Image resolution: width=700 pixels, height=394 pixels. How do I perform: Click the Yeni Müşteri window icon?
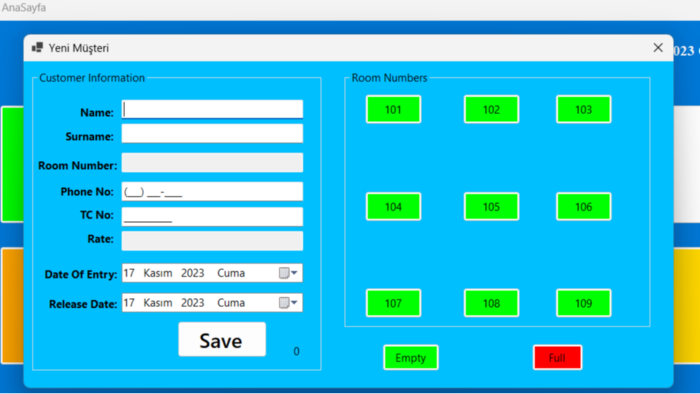(38, 47)
